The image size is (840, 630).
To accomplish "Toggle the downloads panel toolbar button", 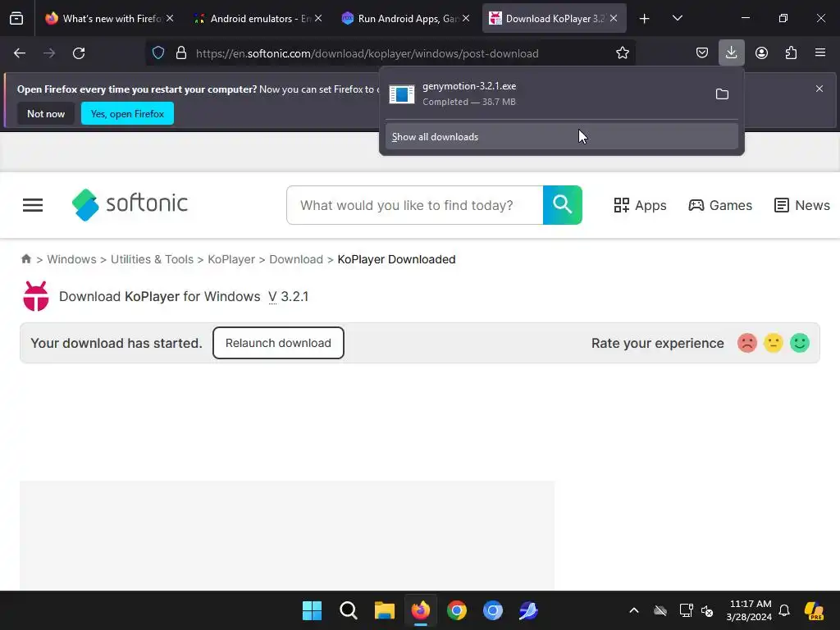I will (731, 53).
